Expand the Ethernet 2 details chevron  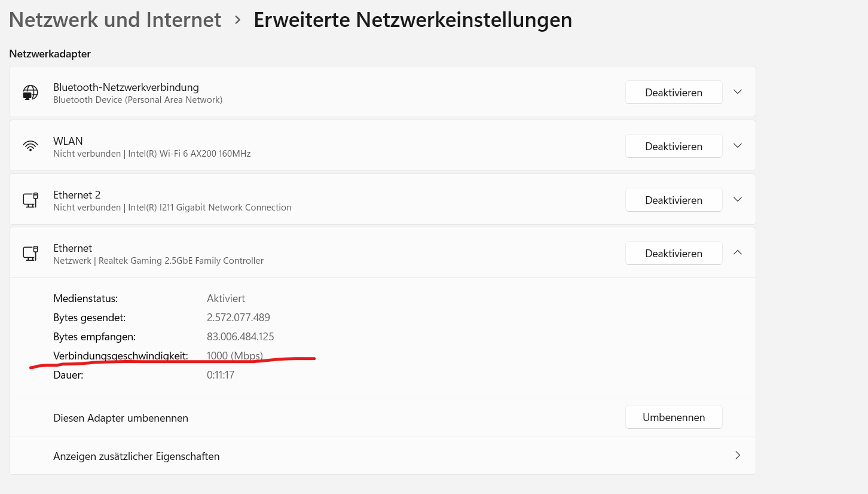738,200
